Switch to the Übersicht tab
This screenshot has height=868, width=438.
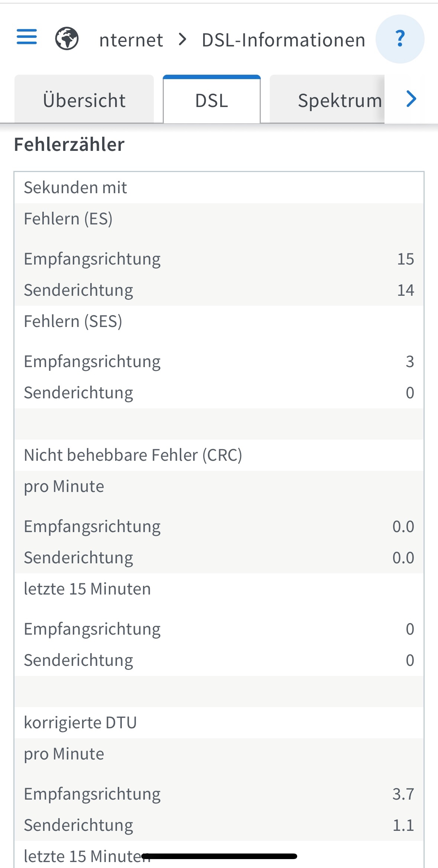84,100
